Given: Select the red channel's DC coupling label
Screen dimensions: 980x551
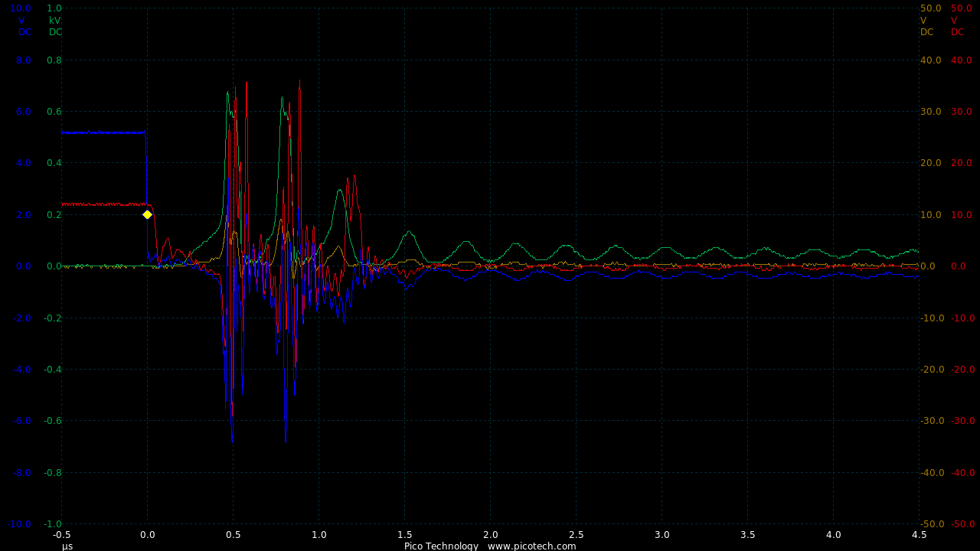Looking at the screenshot, I should click(958, 32).
